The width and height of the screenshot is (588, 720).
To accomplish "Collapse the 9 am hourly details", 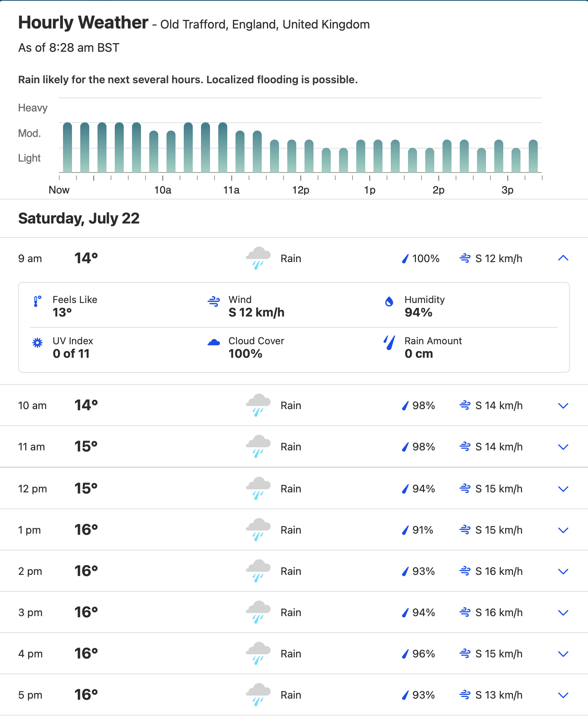I will coord(563,258).
